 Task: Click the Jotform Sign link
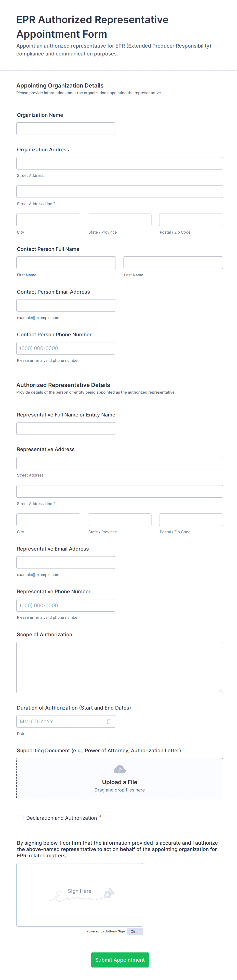tap(115, 931)
